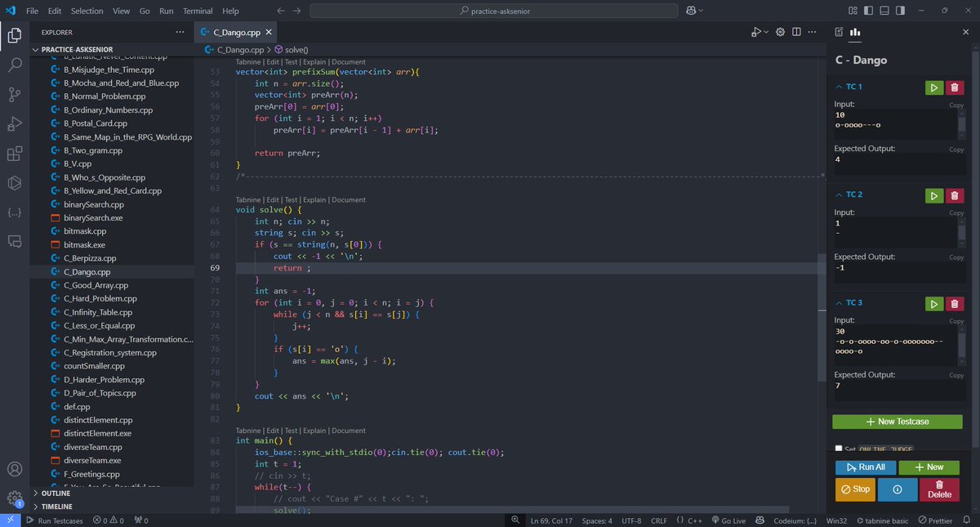Screen dimensions: 980x527
Task: Switch to document tab in side panel
Action: [x=839, y=32]
